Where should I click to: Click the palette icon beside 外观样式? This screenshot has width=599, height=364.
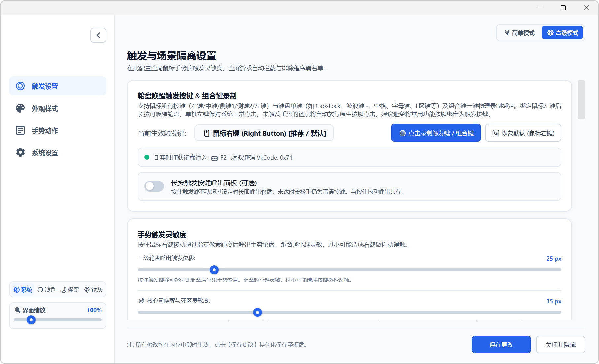(20, 108)
